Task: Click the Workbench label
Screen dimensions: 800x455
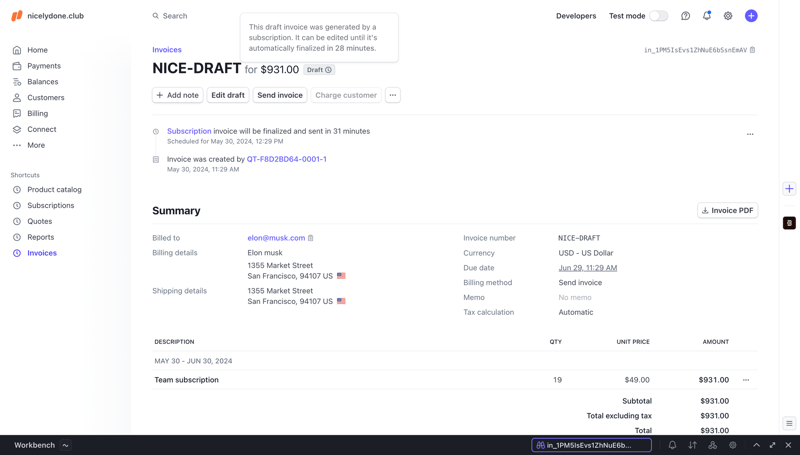Action: pyautogui.click(x=34, y=445)
